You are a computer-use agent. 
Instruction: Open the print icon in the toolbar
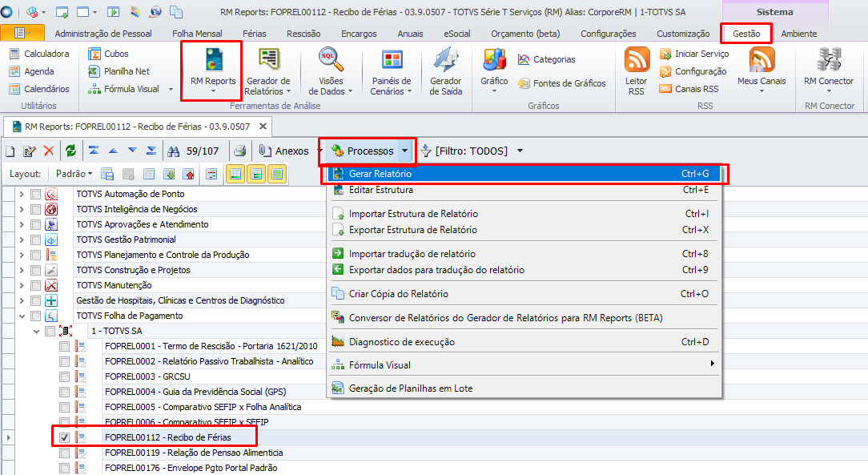tap(240, 150)
